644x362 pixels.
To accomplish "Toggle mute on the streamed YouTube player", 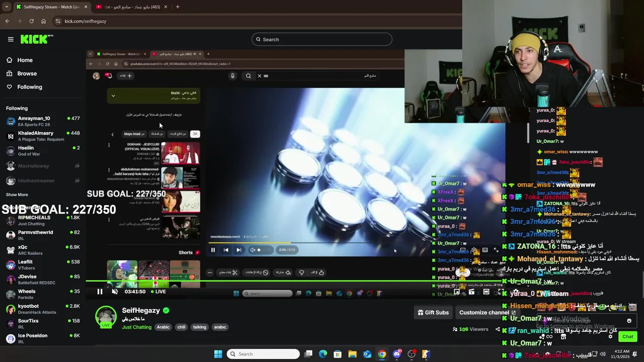I will [253, 250].
